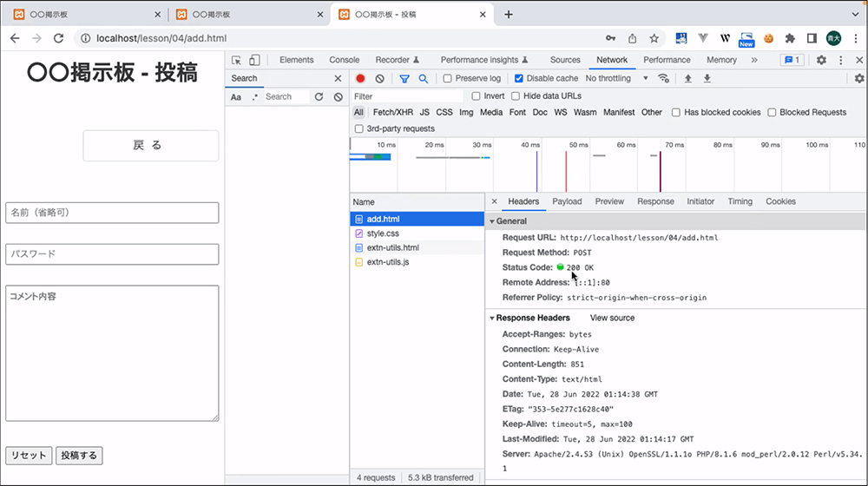Activate the inspect element picker icon
Viewport: 868px width, 486px height.
pyautogui.click(x=236, y=60)
